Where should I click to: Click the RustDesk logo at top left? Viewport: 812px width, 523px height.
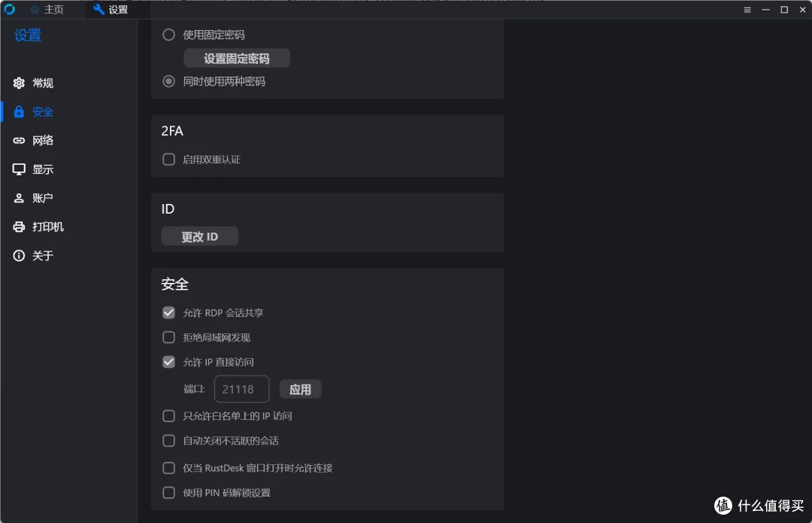pos(10,10)
